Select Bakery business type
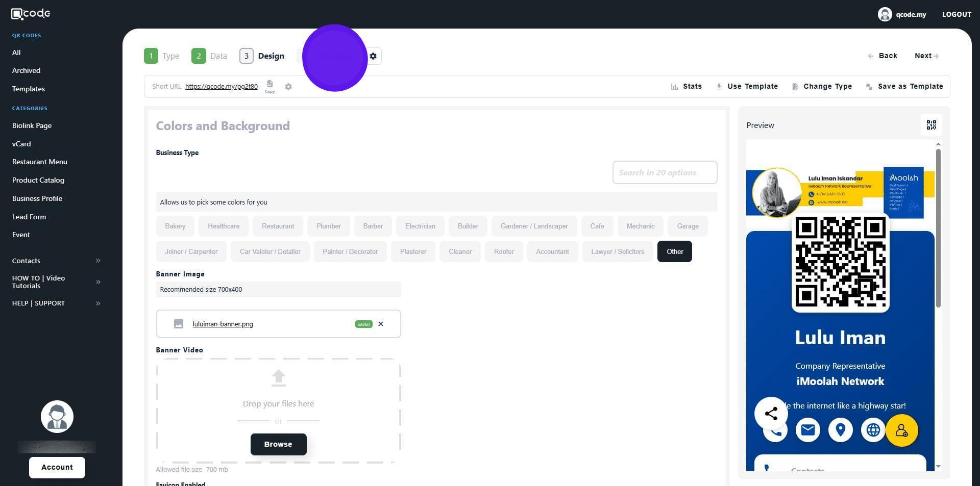 pyautogui.click(x=175, y=226)
